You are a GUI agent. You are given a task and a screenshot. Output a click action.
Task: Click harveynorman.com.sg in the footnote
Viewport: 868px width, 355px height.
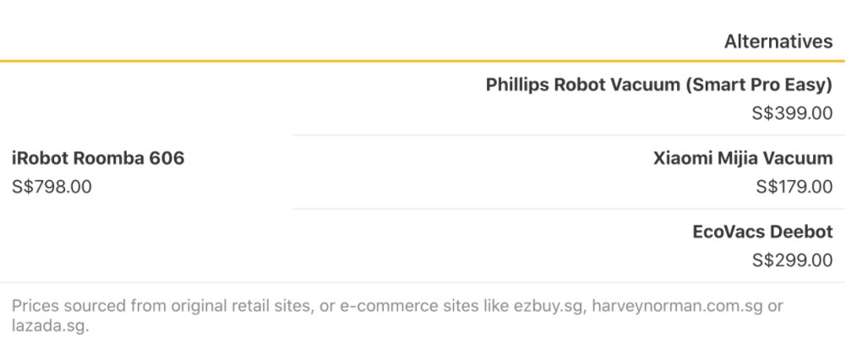(675, 306)
